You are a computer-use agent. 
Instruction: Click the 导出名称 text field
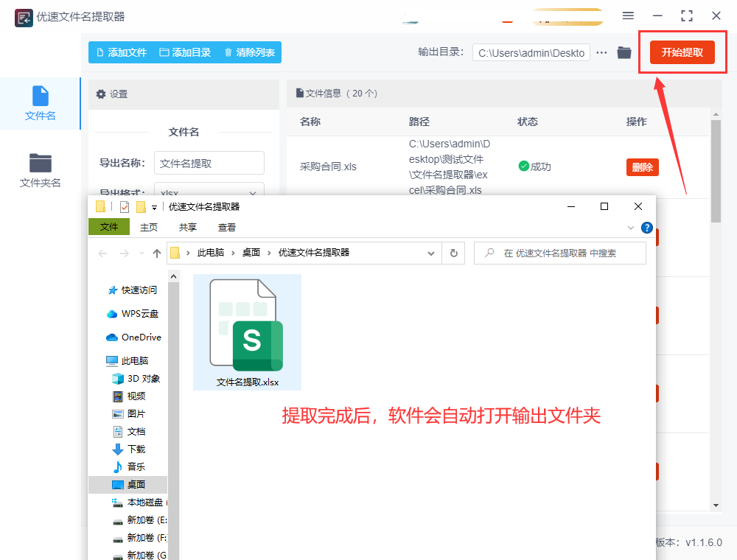click(209, 163)
